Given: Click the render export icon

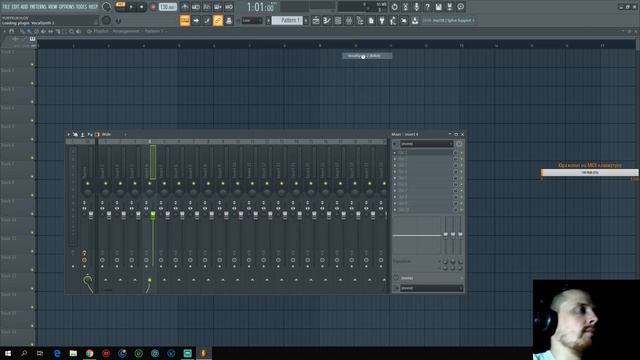Looking at the screenshot, I should tap(449, 7).
